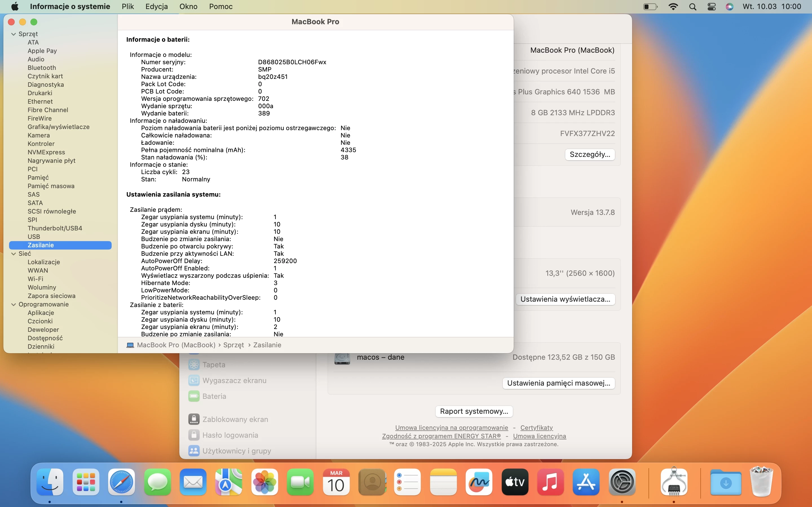Viewport: 812px width, 507px height.
Task: Click the Wi-Fi status icon
Action: (x=673, y=6)
